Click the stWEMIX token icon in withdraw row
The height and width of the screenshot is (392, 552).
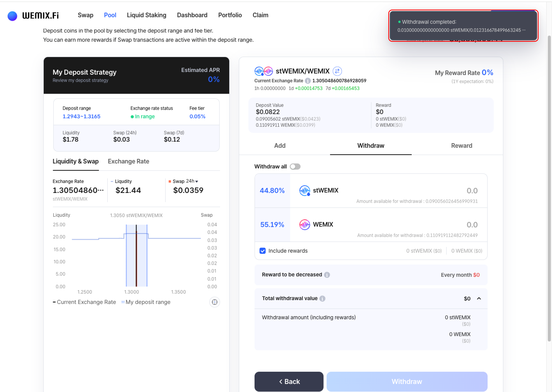[305, 190]
